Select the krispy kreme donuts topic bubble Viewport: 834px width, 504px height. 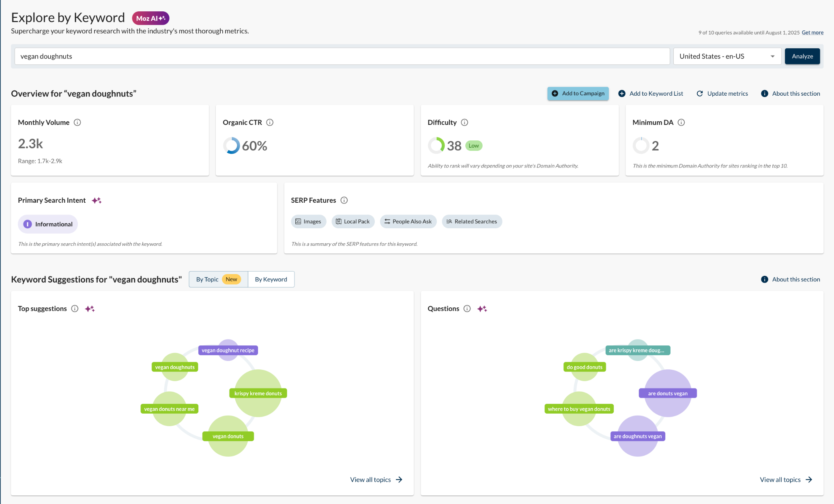pos(258,393)
